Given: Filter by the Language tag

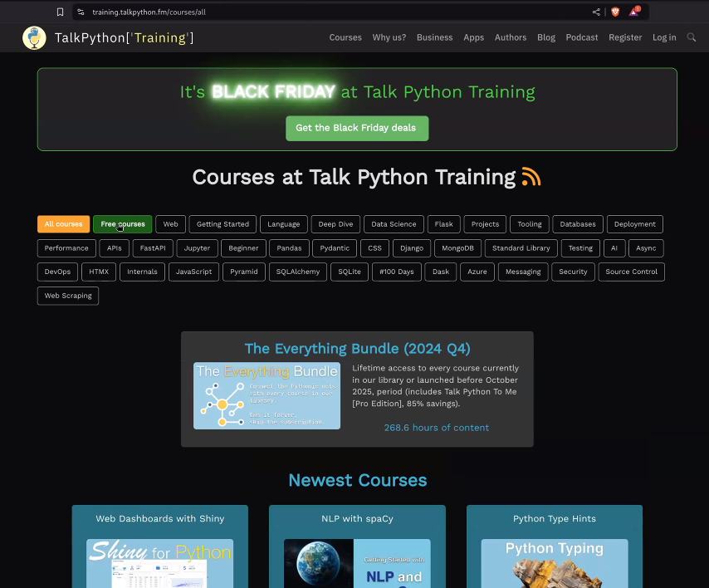Looking at the screenshot, I should [283, 224].
